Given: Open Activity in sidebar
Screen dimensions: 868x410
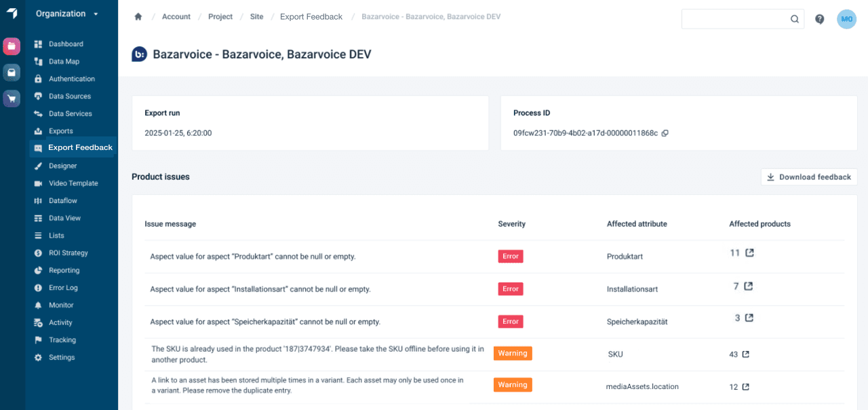Looking at the screenshot, I should (x=60, y=322).
